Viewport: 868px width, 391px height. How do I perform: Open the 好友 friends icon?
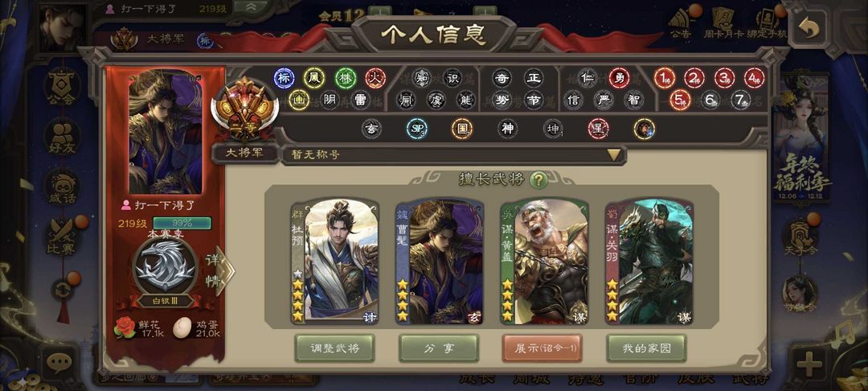pyautogui.click(x=61, y=138)
